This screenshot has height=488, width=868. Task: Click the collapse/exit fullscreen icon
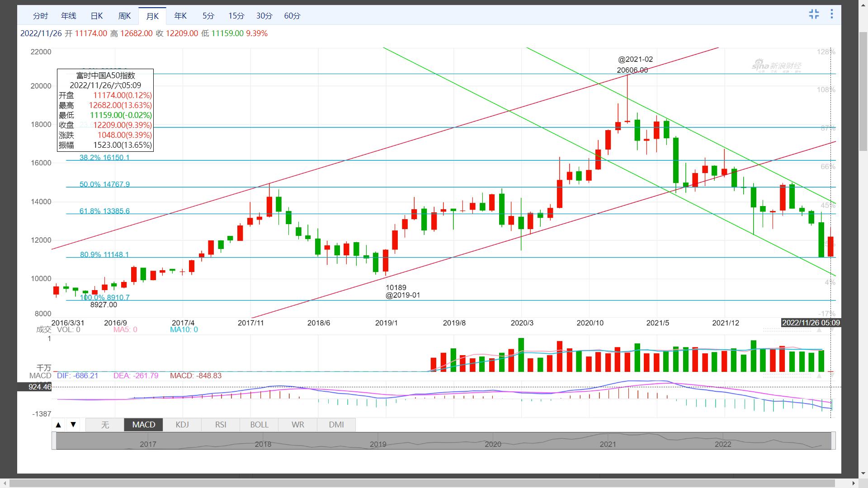click(814, 14)
